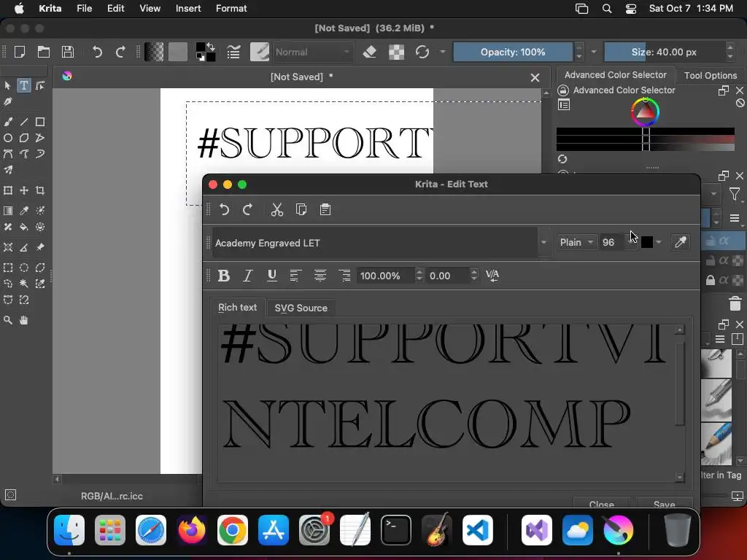This screenshot has height=560, width=747.
Task: Redo in the Edit Text dialog
Action: coord(248,209)
